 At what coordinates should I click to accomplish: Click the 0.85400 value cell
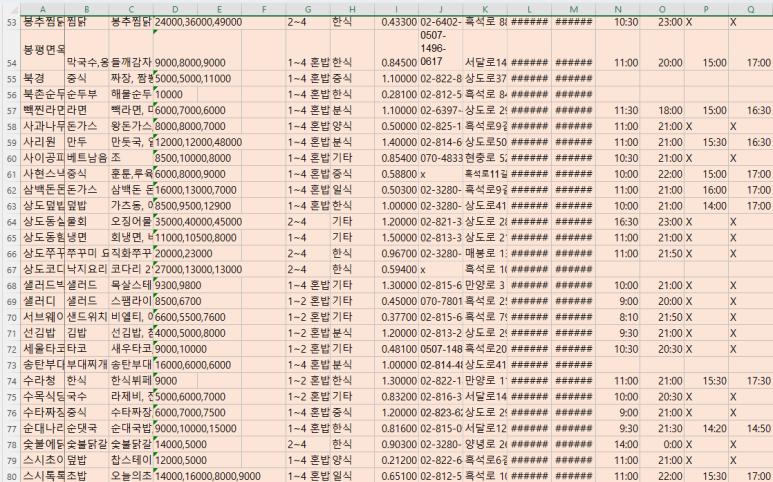coord(396,158)
